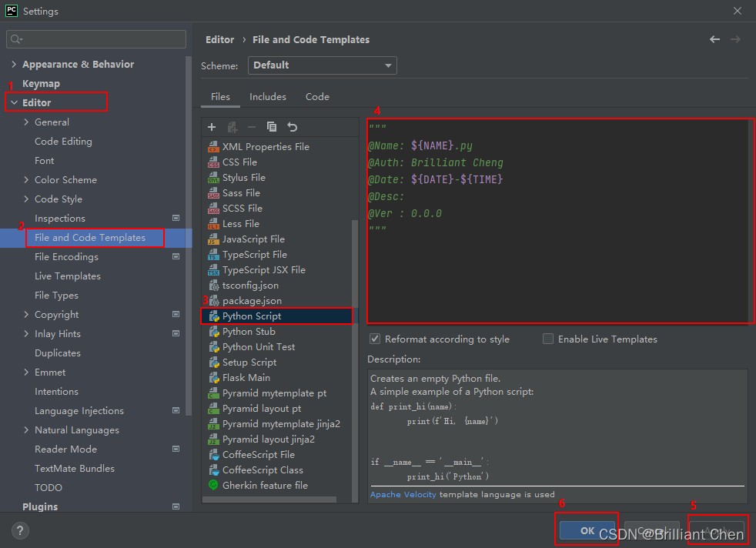Click the Python Stub file icon
Viewport: 756px width, 548px height.
[x=213, y=332]
